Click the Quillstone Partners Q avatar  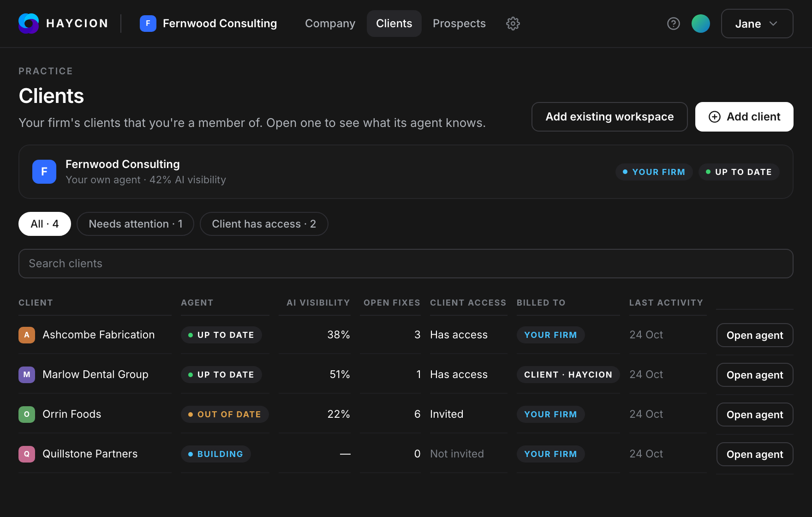click(x=27, y=454)
